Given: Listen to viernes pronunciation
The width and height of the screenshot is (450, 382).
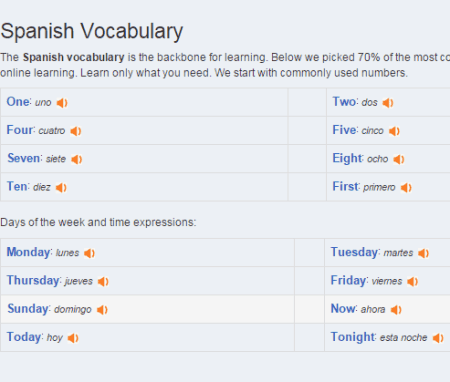Looking at the screenshot, I should click(x=413, y=282).
